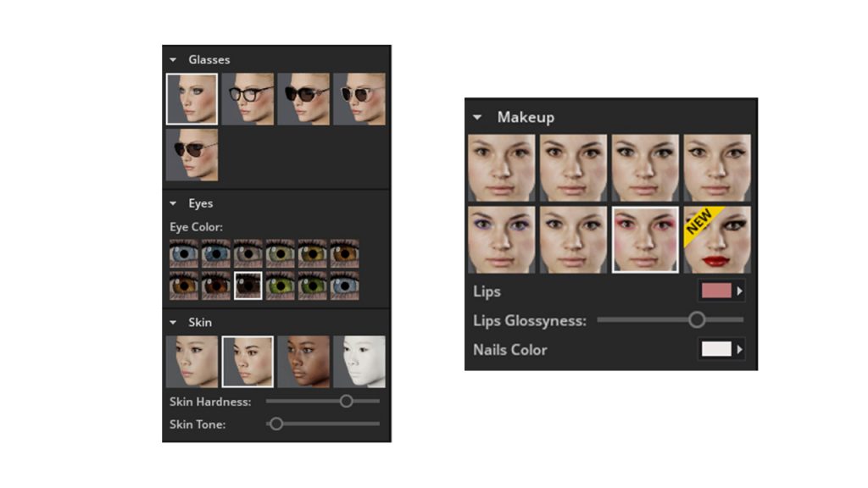Select the pale olive green eye, top row
Screen dimensions: 868x488
[280, 253]
